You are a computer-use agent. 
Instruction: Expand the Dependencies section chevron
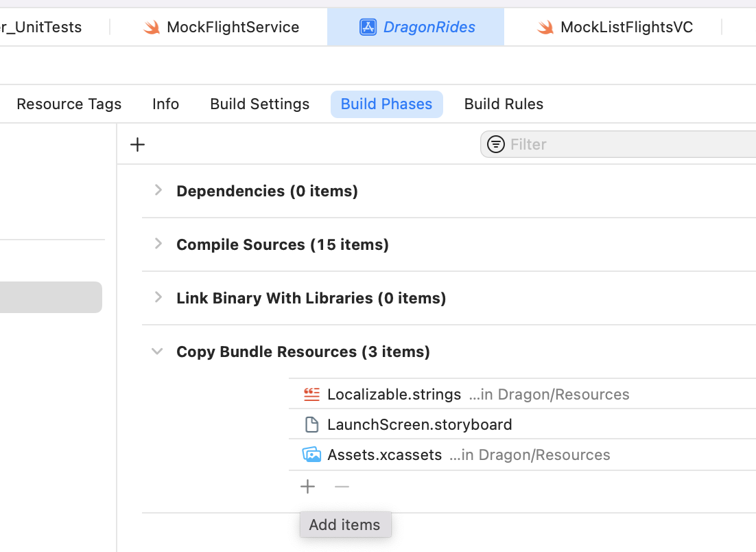(x=158, y=190)
